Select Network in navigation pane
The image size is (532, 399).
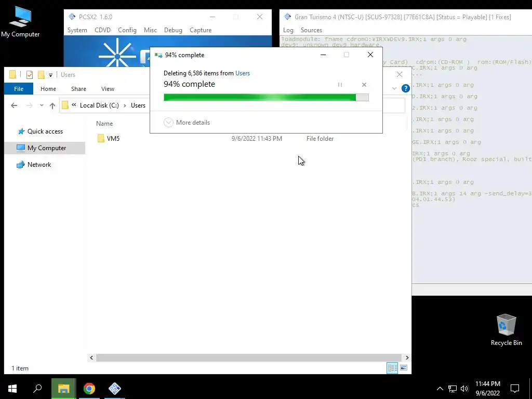coord(34,165)
